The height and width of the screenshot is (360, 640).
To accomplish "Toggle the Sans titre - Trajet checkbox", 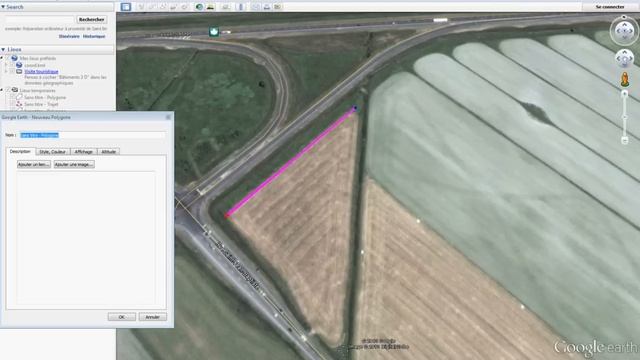I will 12,104.
